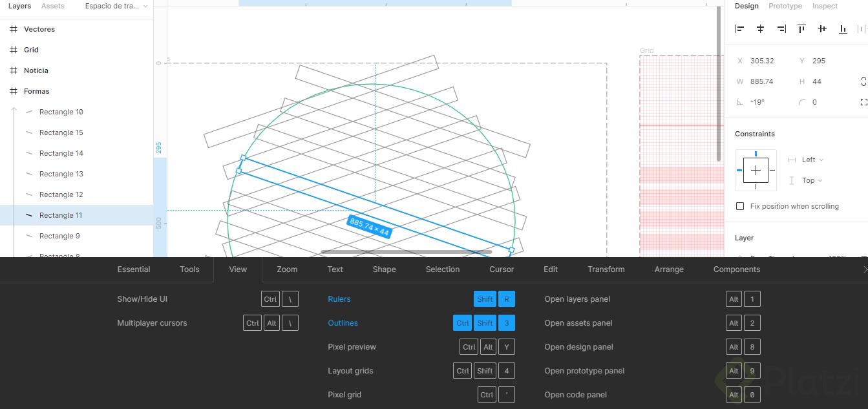Open Components shortcuts tab
Screen dimensions: 868x409
737,269
